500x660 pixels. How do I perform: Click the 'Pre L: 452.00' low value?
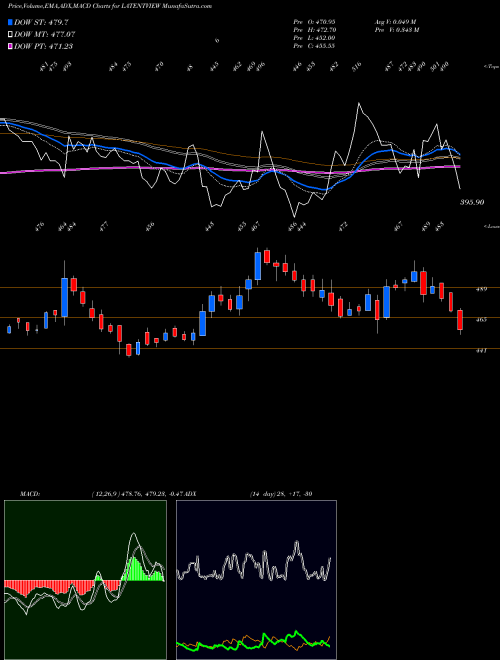point(314,38)
